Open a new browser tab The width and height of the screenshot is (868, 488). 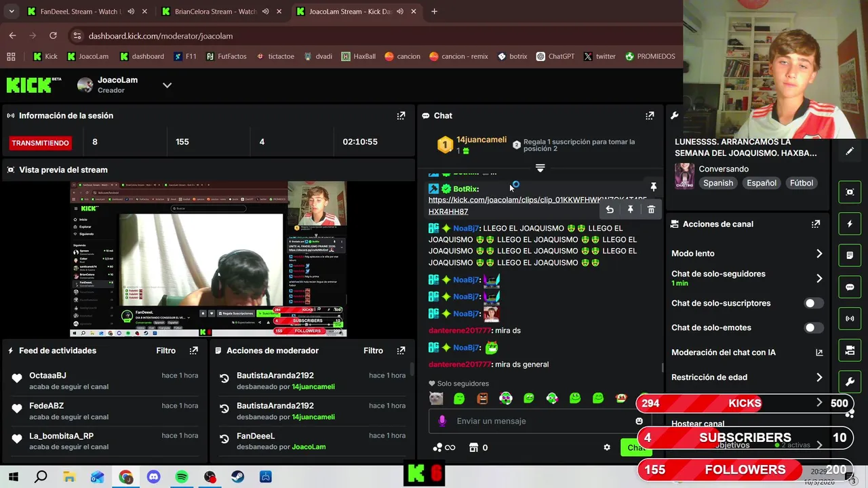[434, 12]
